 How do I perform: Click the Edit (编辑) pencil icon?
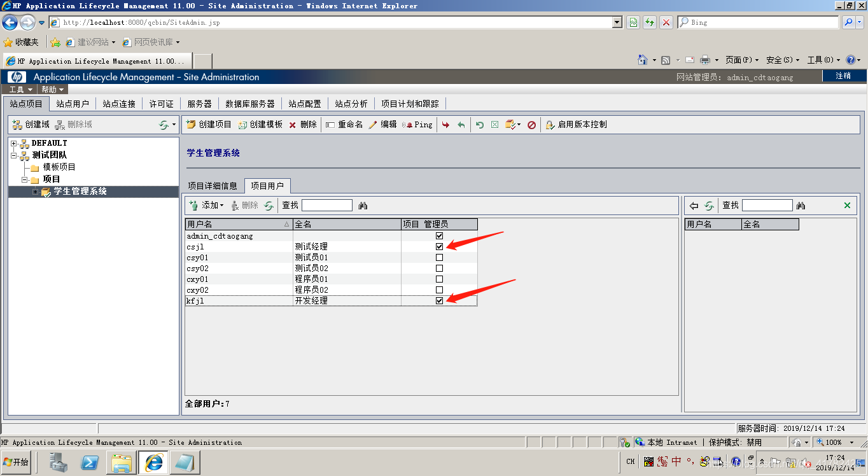pyautogui.click(x=373, y=125)
